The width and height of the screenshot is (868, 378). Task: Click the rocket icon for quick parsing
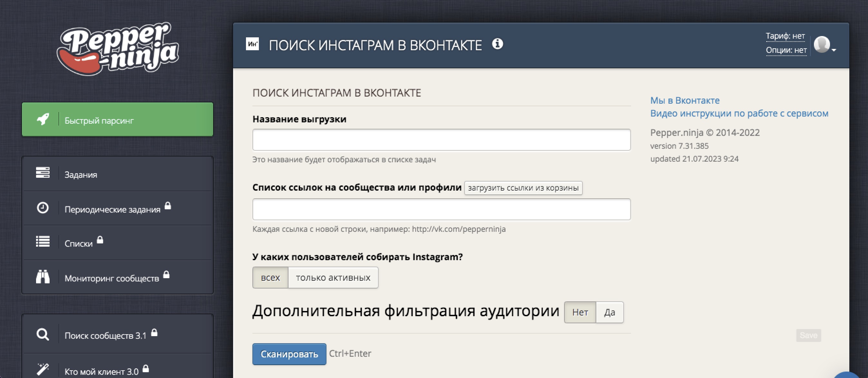(x=43, y=119)
